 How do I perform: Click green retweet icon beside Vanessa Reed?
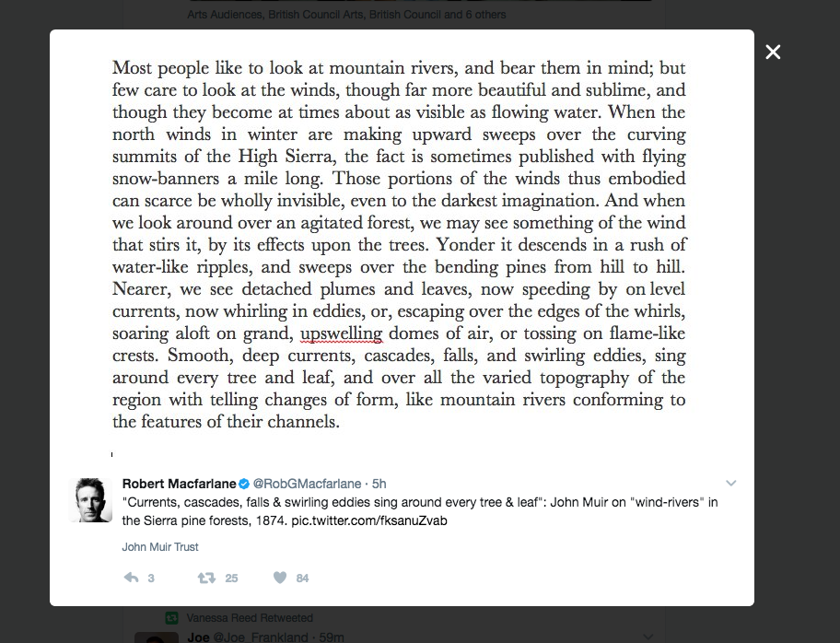pos(171,618)
